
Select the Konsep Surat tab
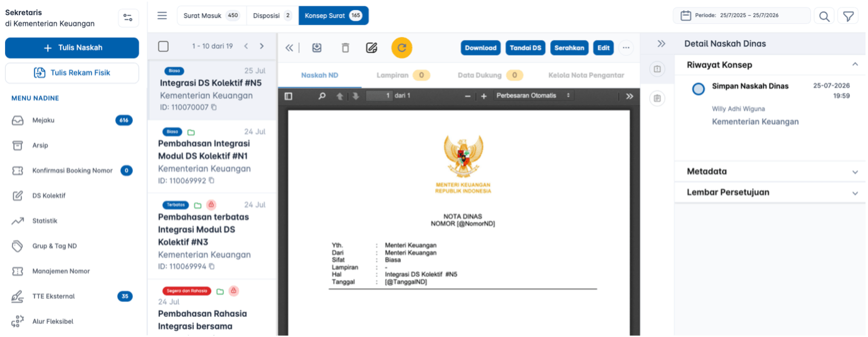point(334,16)
